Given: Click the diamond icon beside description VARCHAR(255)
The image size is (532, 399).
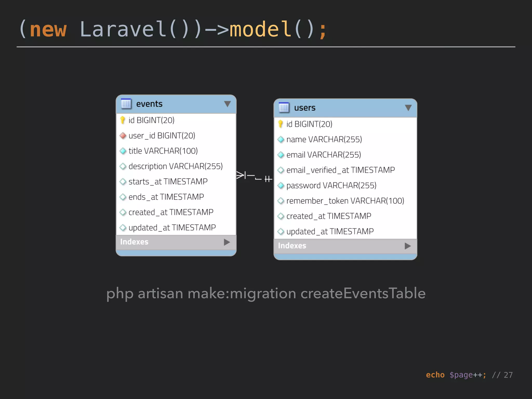Looking at the screenshot, I should (123, 166).
